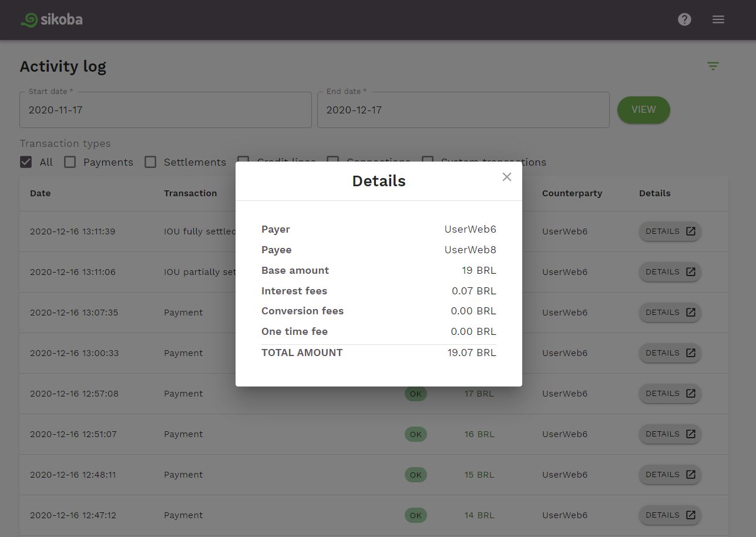This screenshot has height=537, width=756.
Task: Click the OK status badge for 12:47:12
Action: click(x=416, y=515)
